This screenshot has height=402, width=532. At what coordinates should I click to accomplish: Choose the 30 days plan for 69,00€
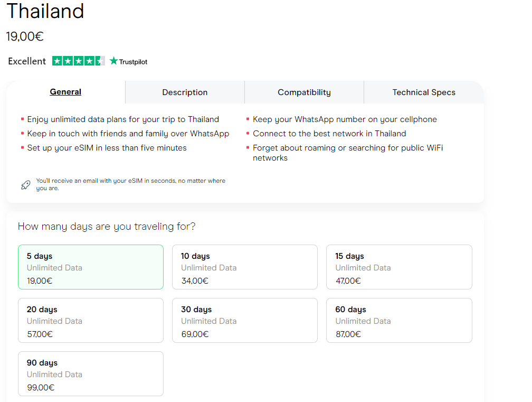[245, 321]
